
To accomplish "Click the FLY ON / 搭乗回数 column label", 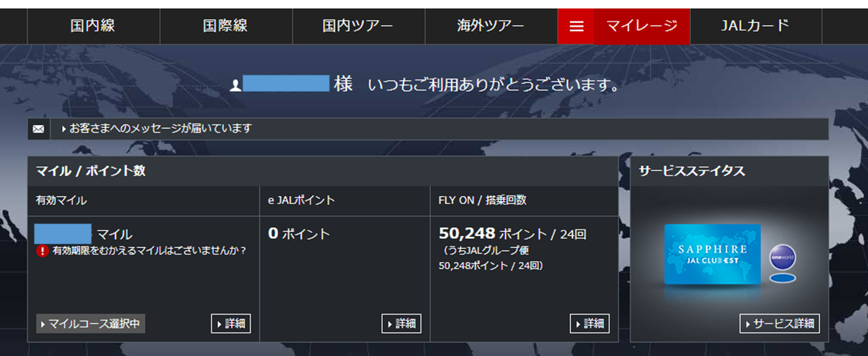I will tap(482, 201).
